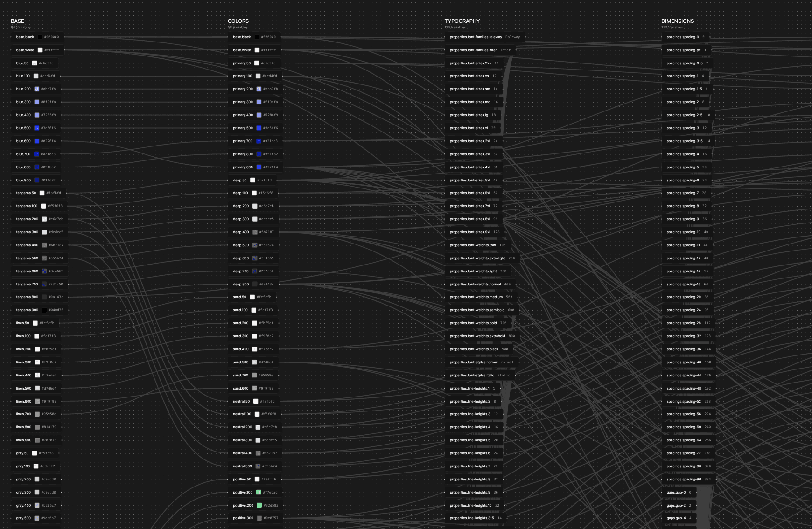The height and width of the screenshot is (529, 812).
Task: Click the base.white color swatch in BASE
Action: (x=40, y=50)
